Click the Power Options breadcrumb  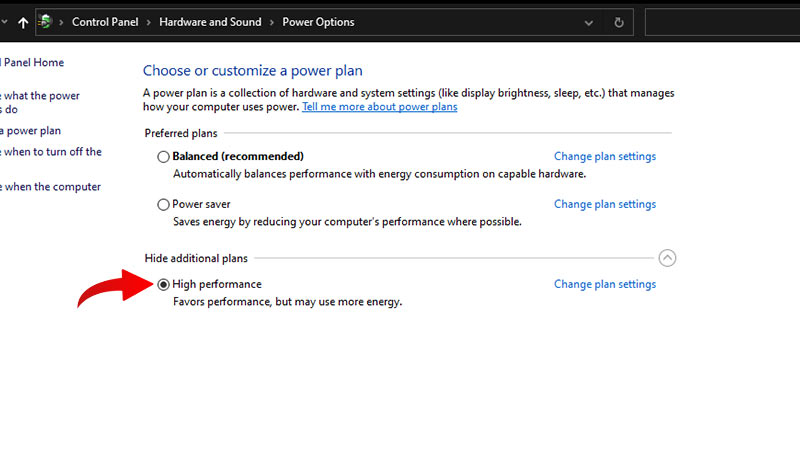click(x=318, y=22)
